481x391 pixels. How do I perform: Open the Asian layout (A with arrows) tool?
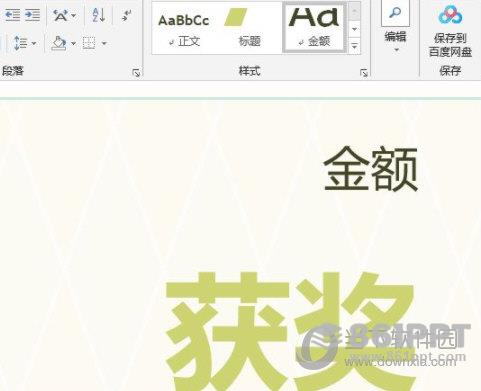61,15
